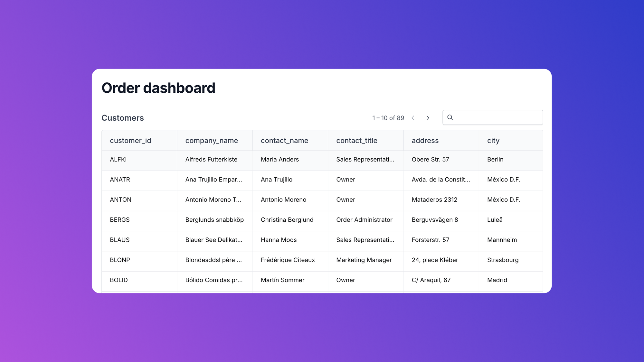Go to next page of customers
This screenshot has width=644, height=362.
(x=428, y=118)
